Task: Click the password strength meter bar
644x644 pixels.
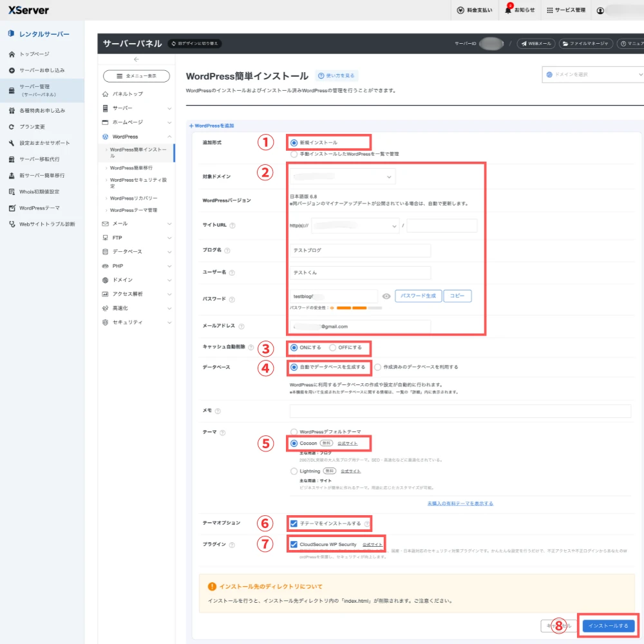Action: point(359,308)
